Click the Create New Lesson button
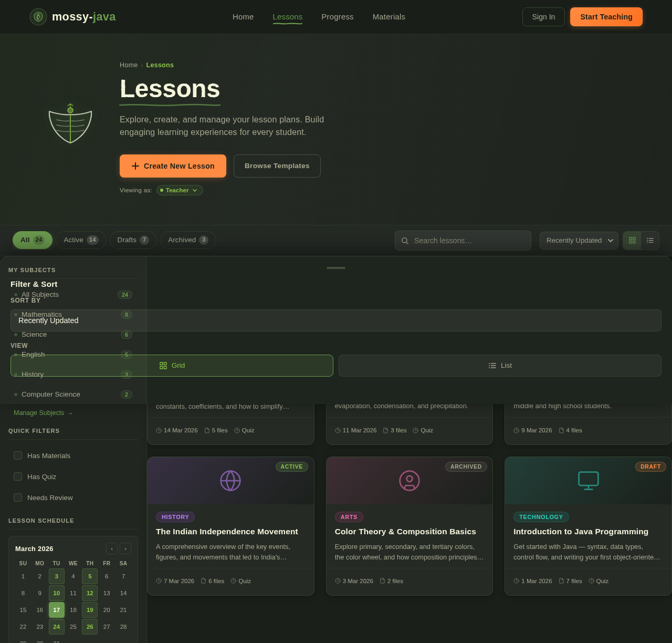 (x=173, y=166)
